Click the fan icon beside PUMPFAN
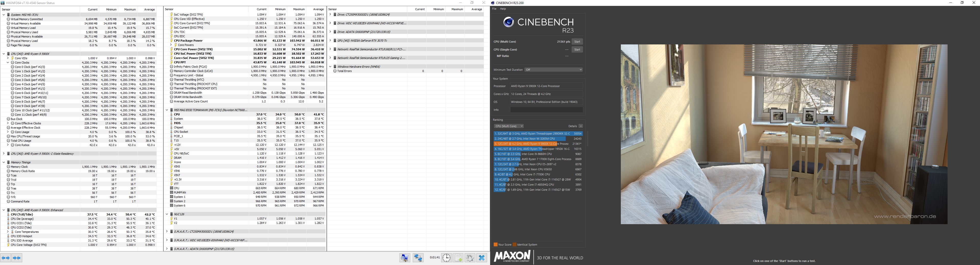The width and height of the screenshot is (980, 265). coord(172,193)
